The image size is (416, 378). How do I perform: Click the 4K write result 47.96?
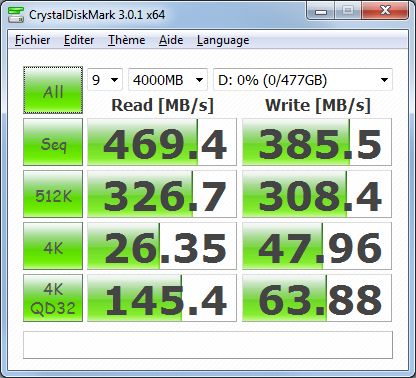[317, 246]
